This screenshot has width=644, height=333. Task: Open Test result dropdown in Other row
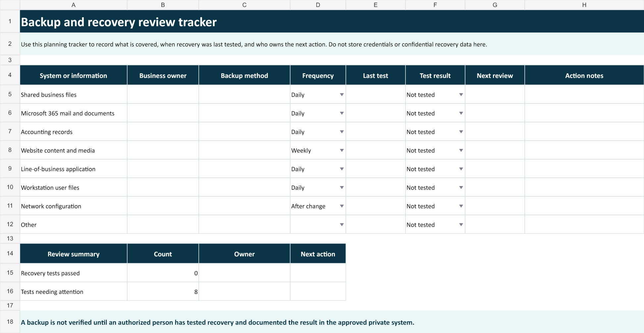click(x=461, y=225)
